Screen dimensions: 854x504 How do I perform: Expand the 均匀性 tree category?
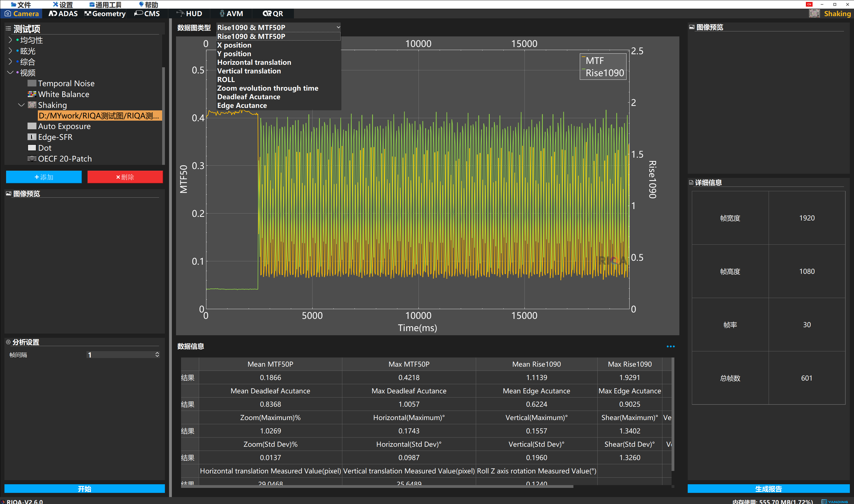(10, 40)
